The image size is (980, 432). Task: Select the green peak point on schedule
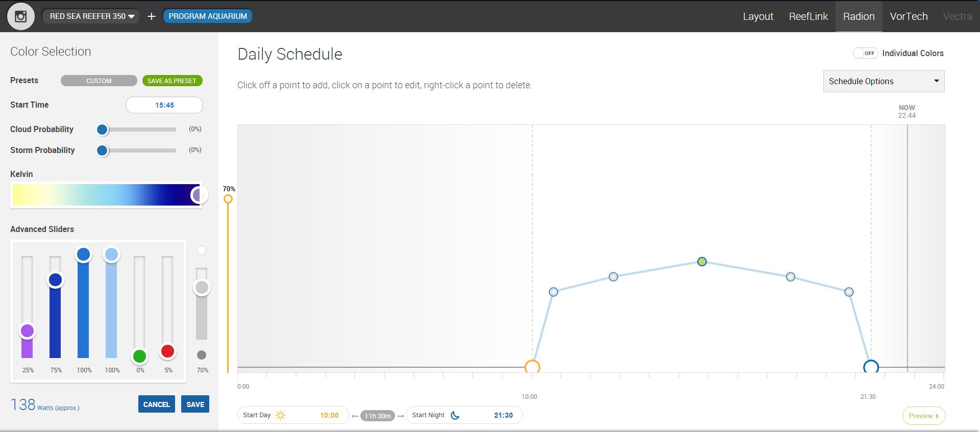point(702,262)
